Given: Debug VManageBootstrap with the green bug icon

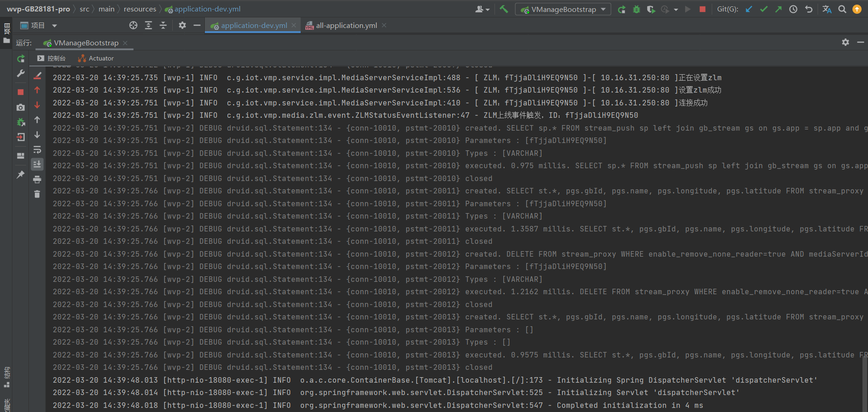Looking at the screenshot, I should pos(637,9).
